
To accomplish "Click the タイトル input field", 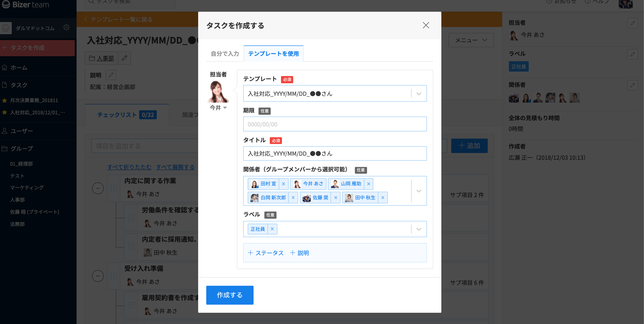I will (x=335, y=153).
